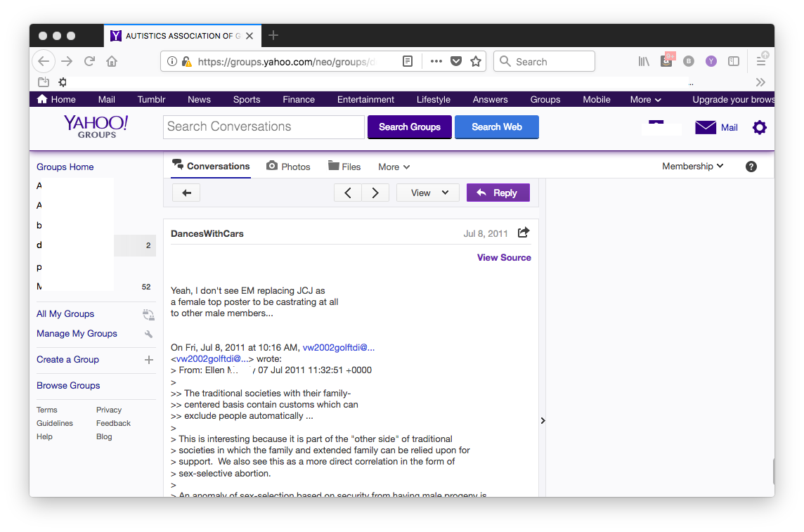Click plus icon next to Create a Group
804x532 pixels.
pyautogui.click(x=149, y=360)
